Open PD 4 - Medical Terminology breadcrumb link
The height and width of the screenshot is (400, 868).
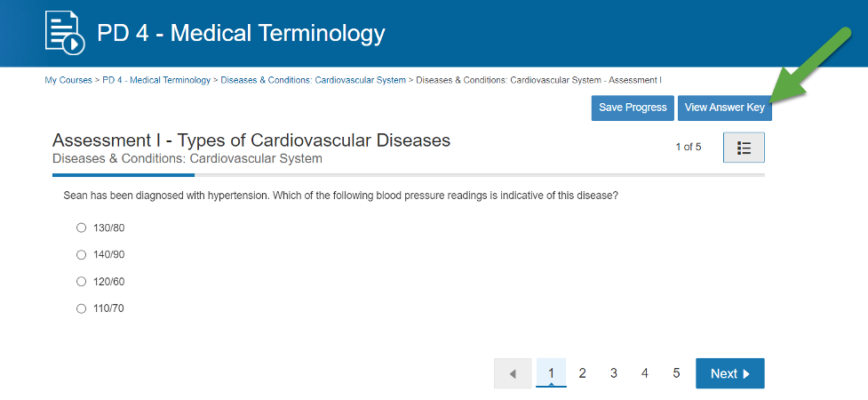point(156,80)
